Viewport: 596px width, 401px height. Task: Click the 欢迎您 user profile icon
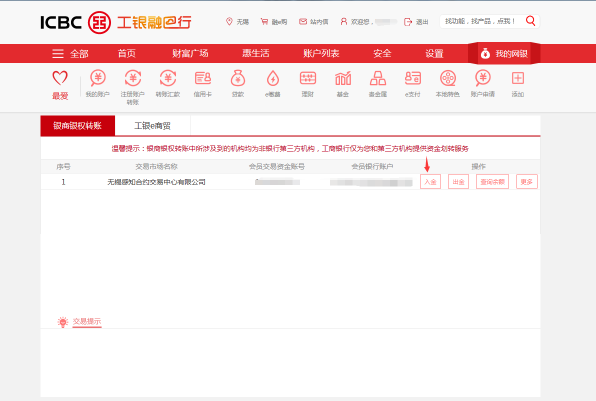344,22
